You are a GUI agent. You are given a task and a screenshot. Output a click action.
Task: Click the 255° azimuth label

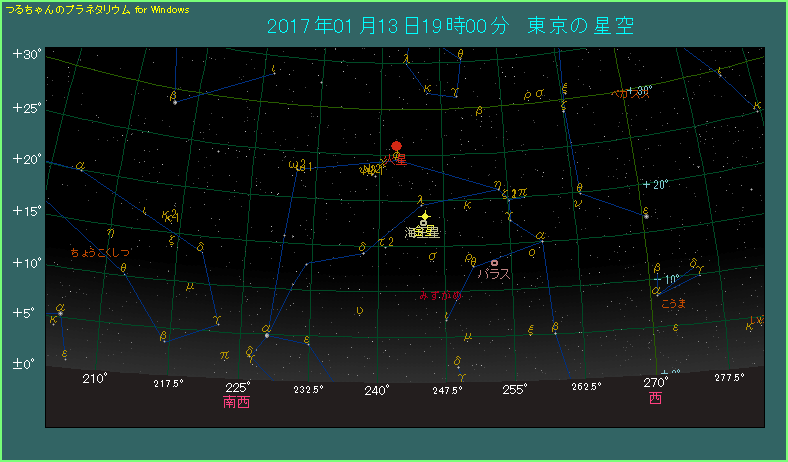[x=515, y=390]
